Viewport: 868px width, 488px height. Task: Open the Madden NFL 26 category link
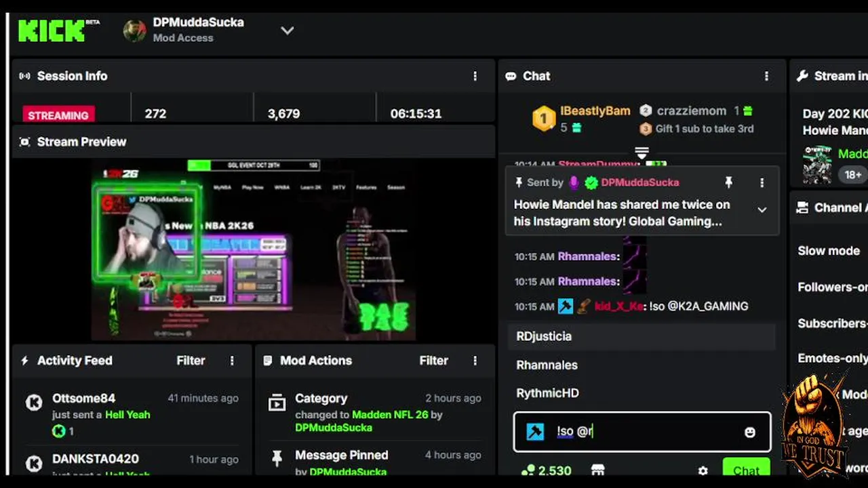coord(390,414)
